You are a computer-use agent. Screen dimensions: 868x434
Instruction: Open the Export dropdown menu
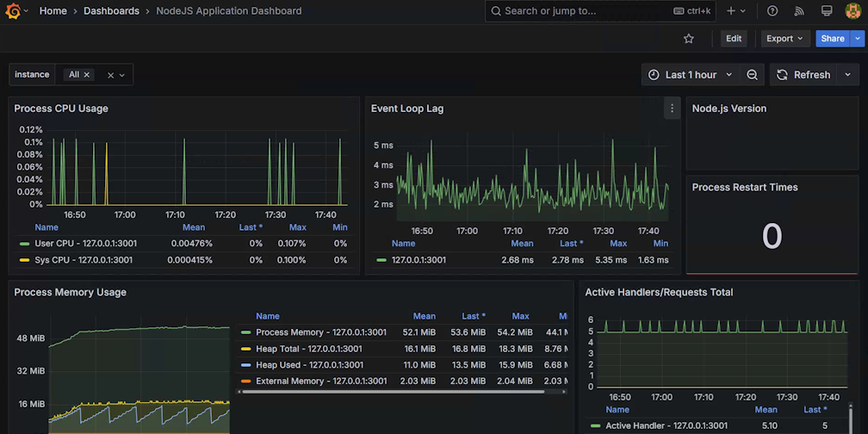tap(784, 39)
